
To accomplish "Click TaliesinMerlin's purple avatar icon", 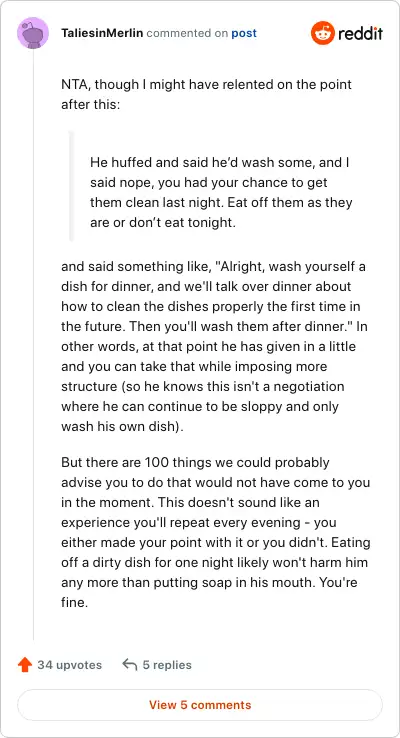I will (33, 33).
